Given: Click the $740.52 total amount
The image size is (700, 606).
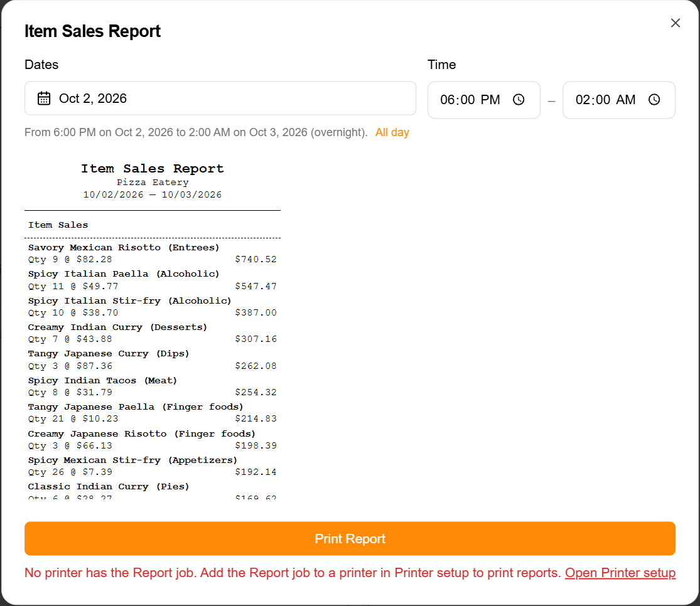Looking at the screenshot, I should pyautogui.click(x=256, y=259).
